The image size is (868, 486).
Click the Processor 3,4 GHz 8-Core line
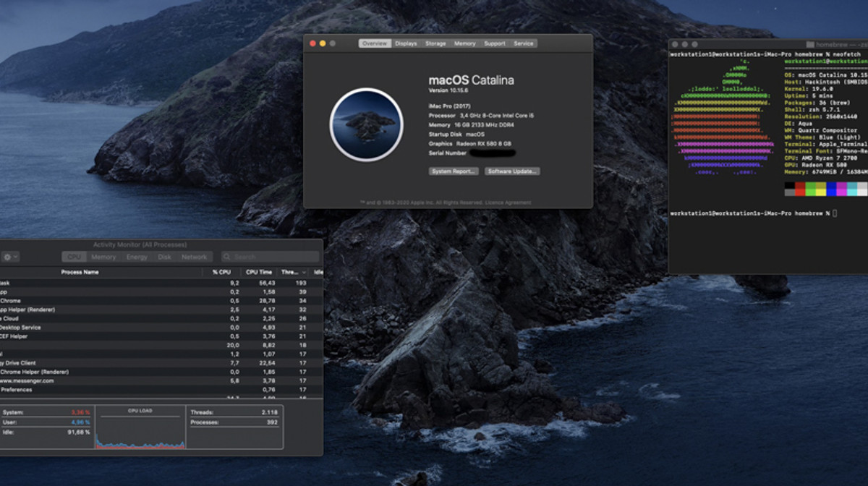tap(481, 115)
